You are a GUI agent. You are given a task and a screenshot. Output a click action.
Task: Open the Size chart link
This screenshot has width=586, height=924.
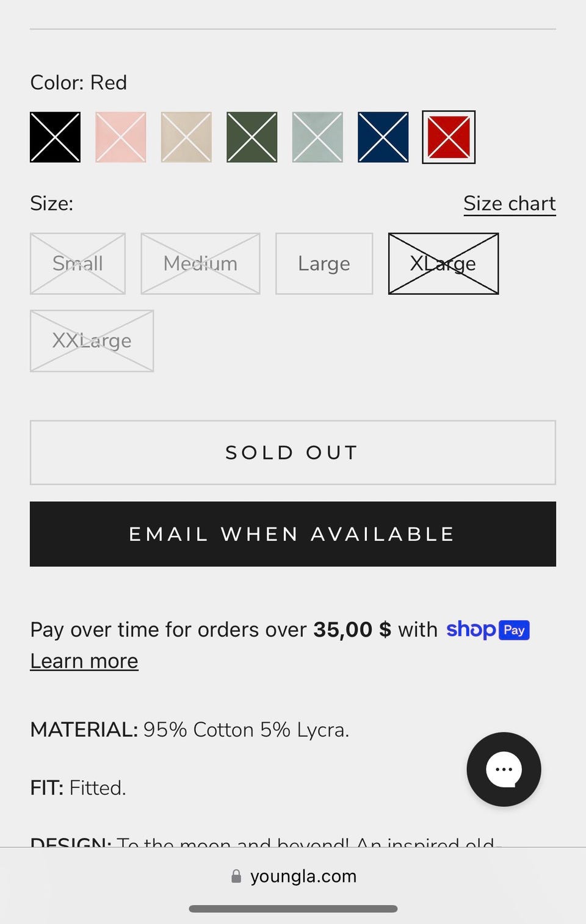click(x=509, y=203)
